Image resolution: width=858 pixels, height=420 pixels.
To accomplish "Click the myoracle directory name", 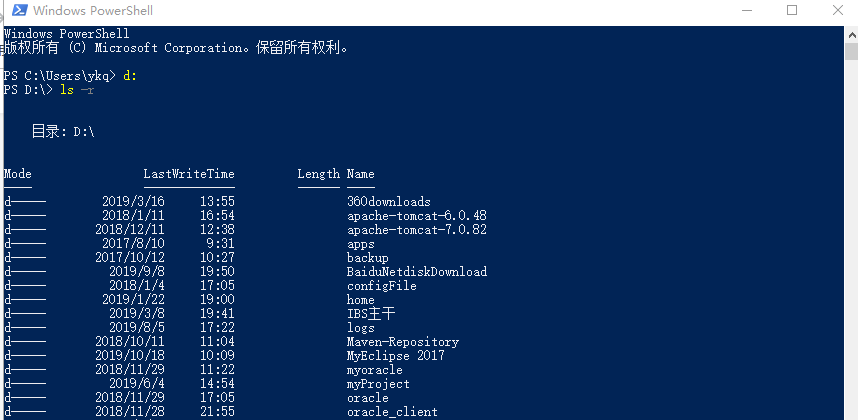I will (x=375, y=370).
